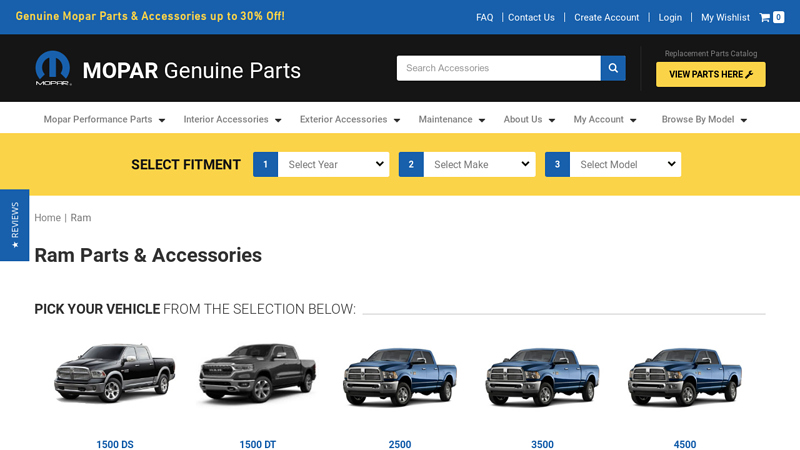Click the View Parts Here button
Screen dimensions: 800x450
click(x=711, y=74)
